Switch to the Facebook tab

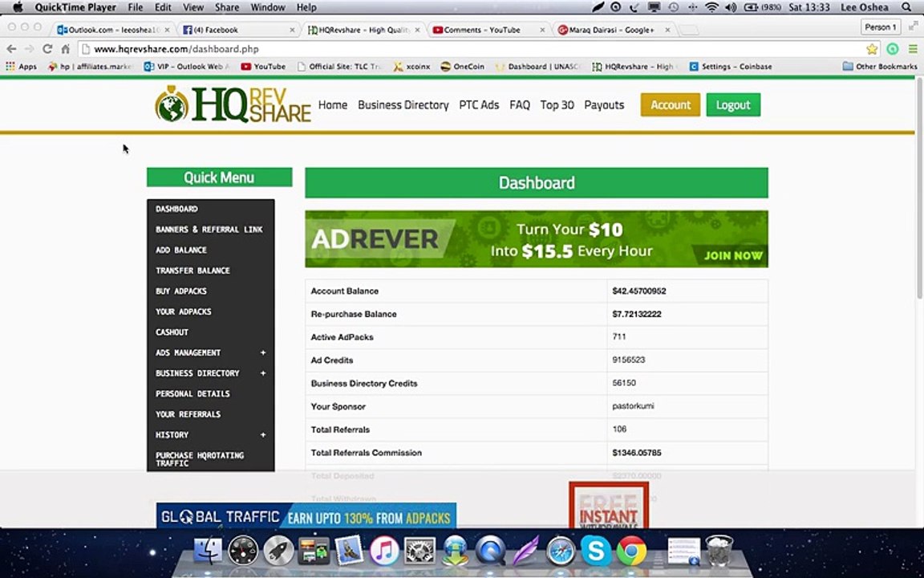point(238,30)
